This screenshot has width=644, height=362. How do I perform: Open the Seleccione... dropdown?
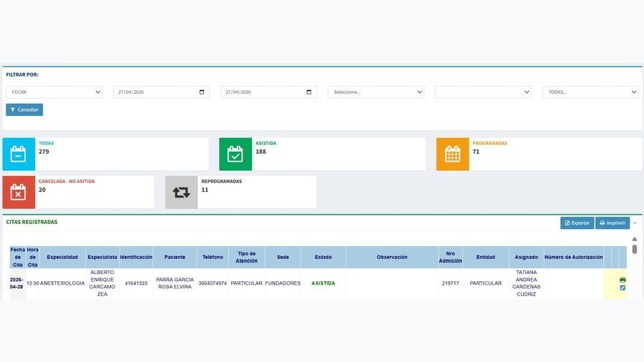point(376,92)
